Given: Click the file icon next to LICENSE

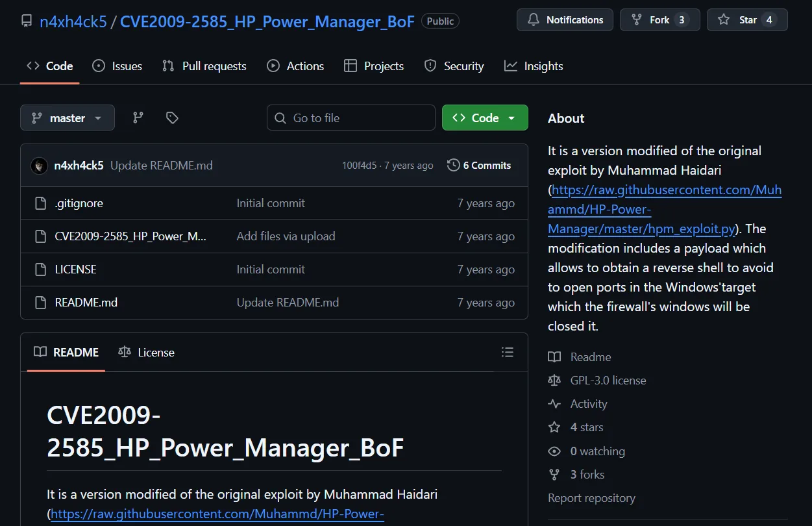Looking at the screenshot, I should 40,269.
